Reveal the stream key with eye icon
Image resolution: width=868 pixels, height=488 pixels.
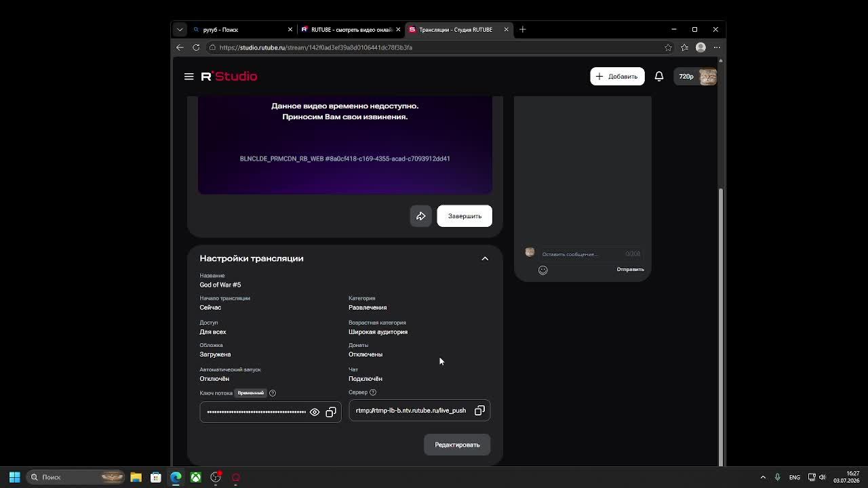pos(315,412)
